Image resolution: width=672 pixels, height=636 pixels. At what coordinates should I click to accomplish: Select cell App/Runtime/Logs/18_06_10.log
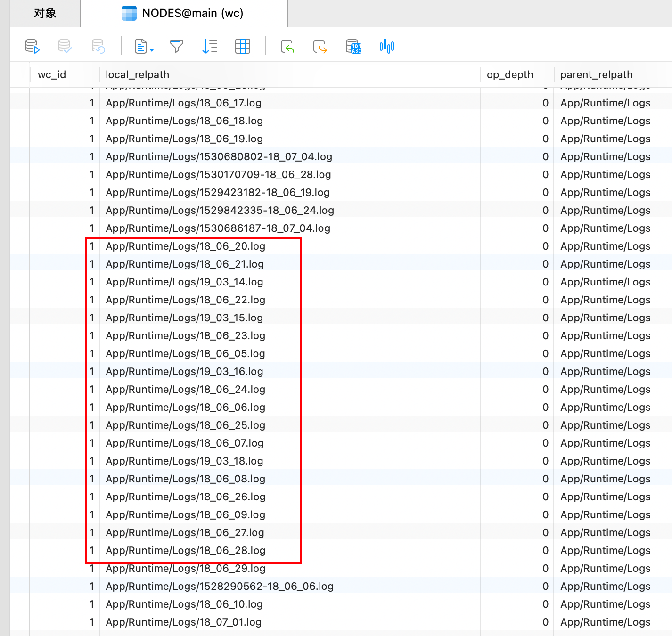pyautogui.click(x=290, y=604)
